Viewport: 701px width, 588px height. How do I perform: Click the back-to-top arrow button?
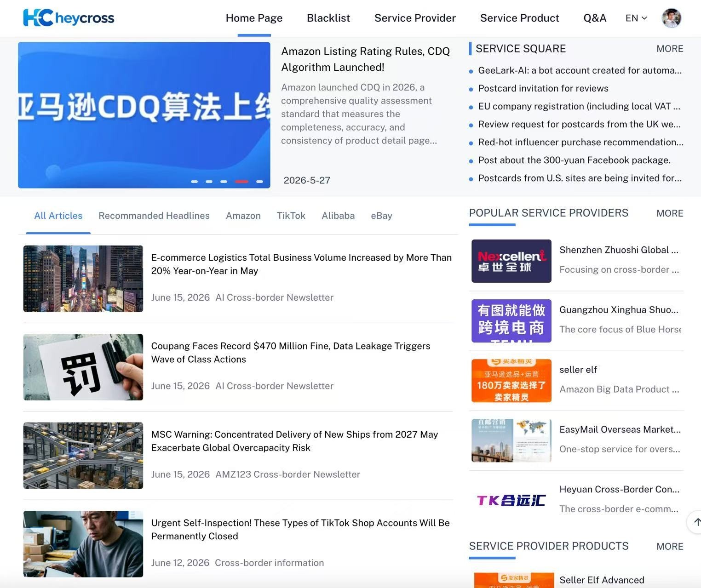click(695, 522)
